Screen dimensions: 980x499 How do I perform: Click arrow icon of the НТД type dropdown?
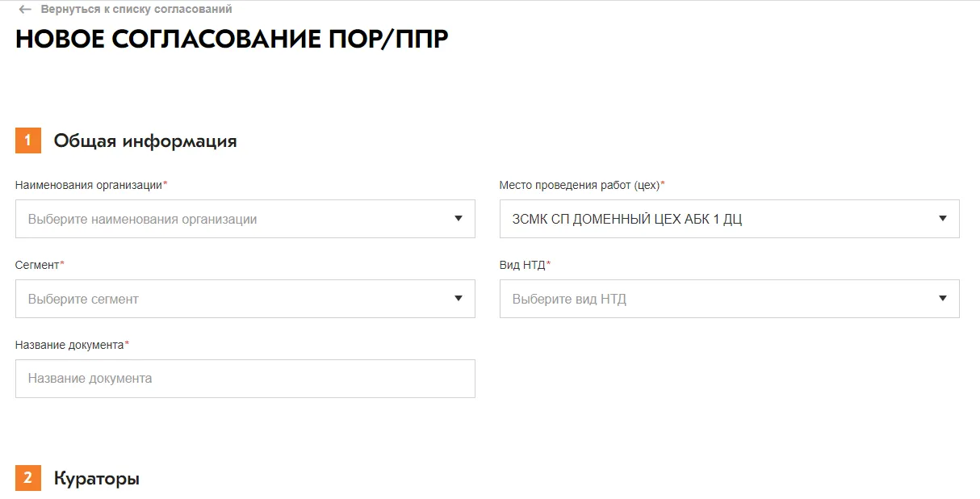[x=942, y=299]
